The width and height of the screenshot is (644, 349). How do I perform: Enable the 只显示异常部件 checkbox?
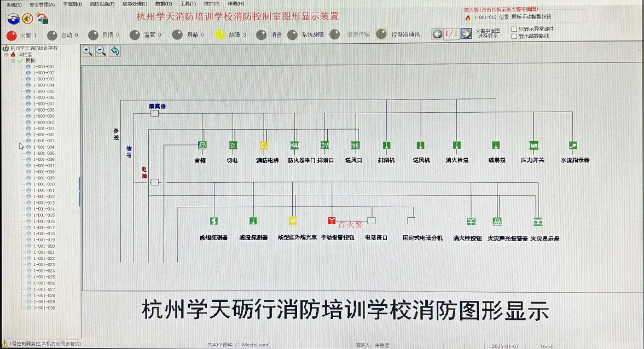coord(514,29)
